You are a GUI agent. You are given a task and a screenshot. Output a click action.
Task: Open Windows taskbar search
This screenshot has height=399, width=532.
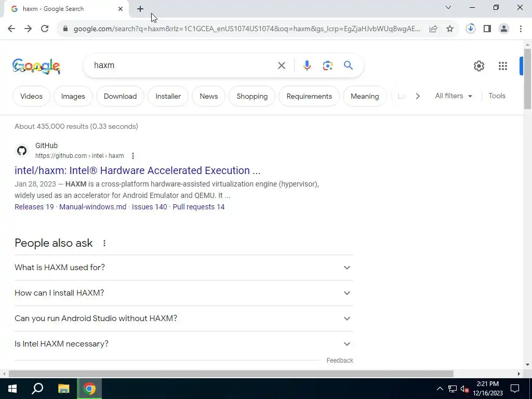point(37,389)
